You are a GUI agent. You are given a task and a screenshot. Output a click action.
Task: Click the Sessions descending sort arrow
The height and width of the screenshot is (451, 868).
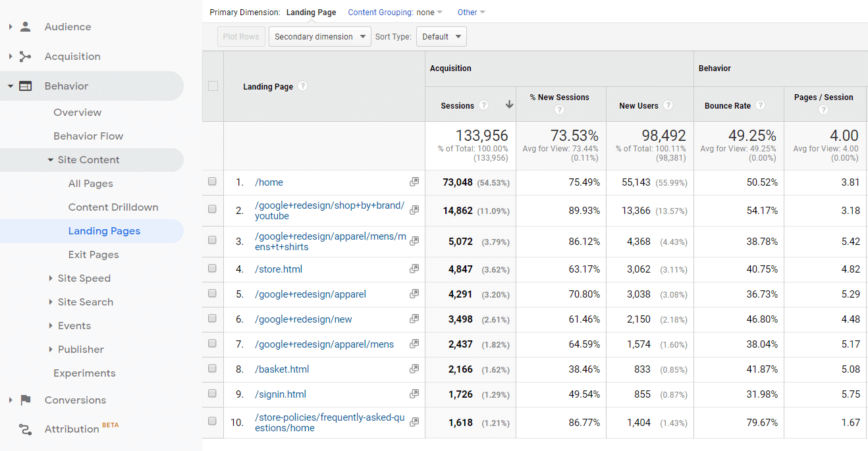509,105
